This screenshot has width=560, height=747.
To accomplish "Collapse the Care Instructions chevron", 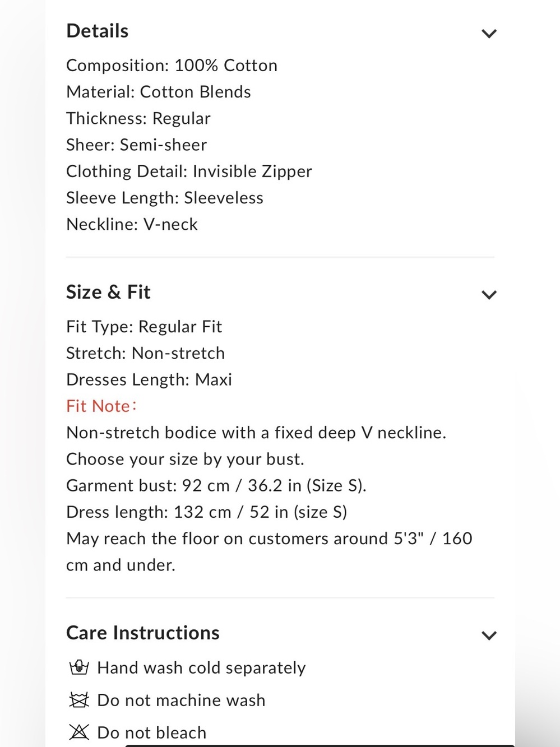I will pyautogui.click(x=489, y=635).
